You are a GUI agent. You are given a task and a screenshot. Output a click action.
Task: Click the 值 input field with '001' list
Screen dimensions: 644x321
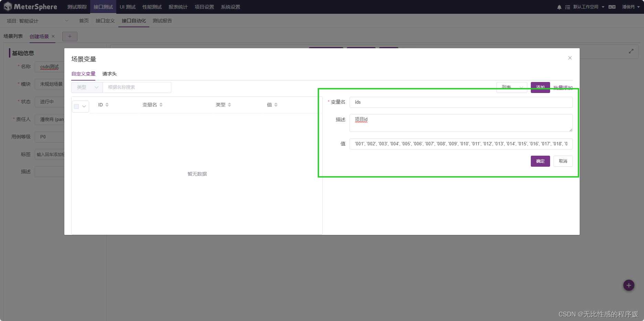pyautogui.click(x=461, y=144)
